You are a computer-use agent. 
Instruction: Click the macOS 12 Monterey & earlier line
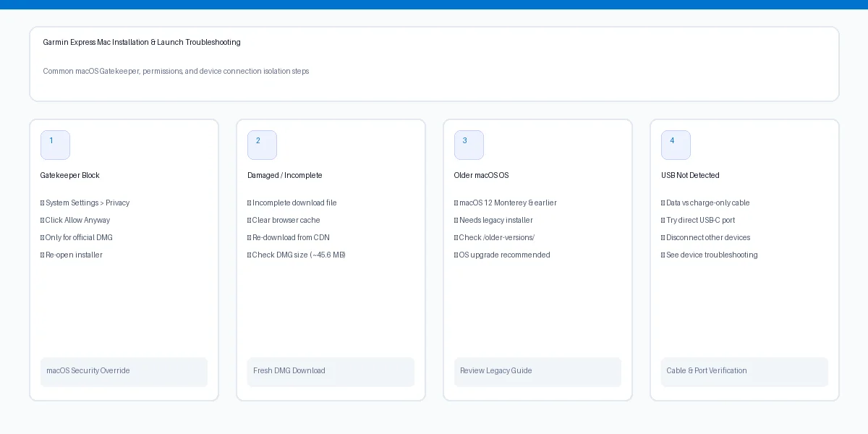click(x=506, y=203)
